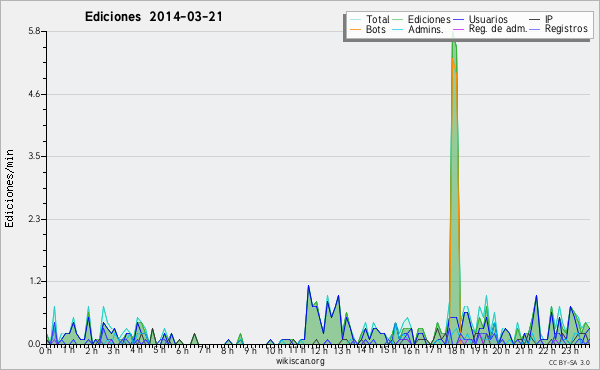Screen dimensions: 600x370
Task: Click the '9 h' x-axis label
Action: pos(251,350)
